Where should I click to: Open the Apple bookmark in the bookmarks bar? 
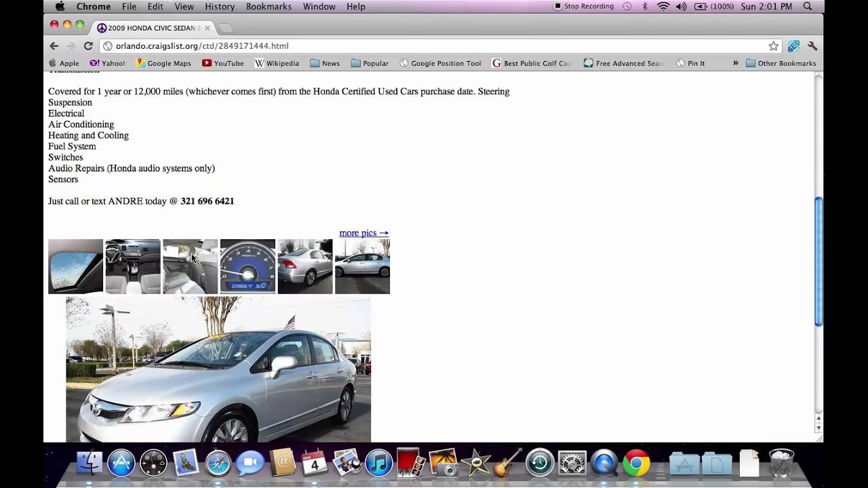(64, 63)
